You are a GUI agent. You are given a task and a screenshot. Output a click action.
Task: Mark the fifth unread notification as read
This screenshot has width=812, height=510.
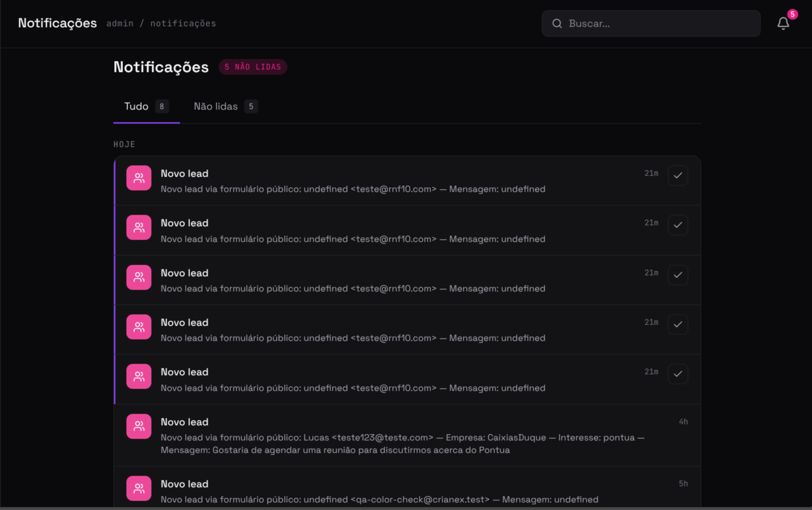[678, 374]
